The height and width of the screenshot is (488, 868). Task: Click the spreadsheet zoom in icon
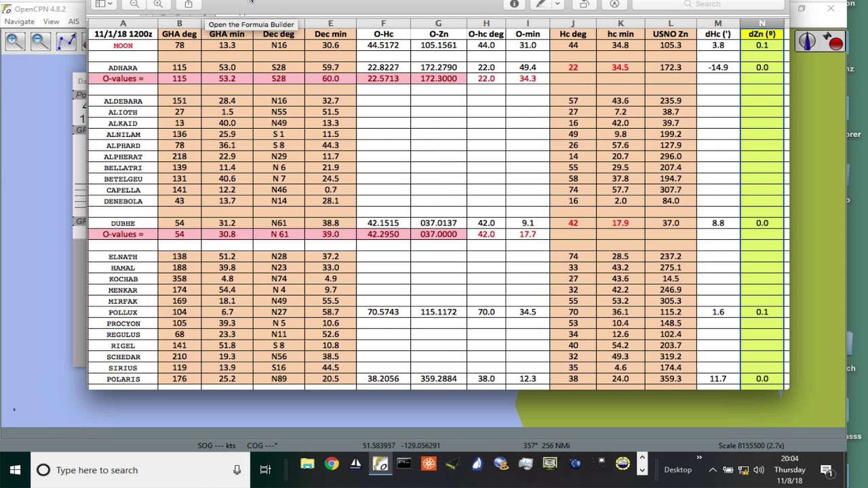point(158,4)
